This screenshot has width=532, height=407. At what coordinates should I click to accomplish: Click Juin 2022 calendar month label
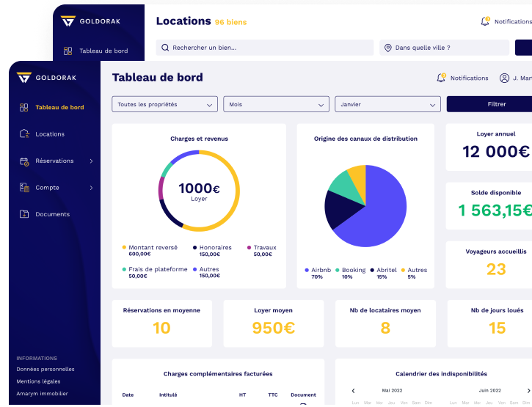[x=489, y=390]
